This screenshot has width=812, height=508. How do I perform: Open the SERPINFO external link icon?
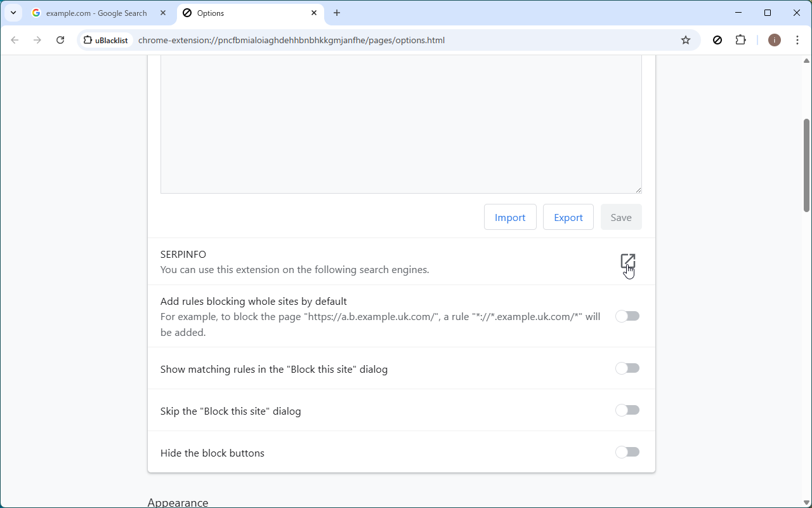627,261
